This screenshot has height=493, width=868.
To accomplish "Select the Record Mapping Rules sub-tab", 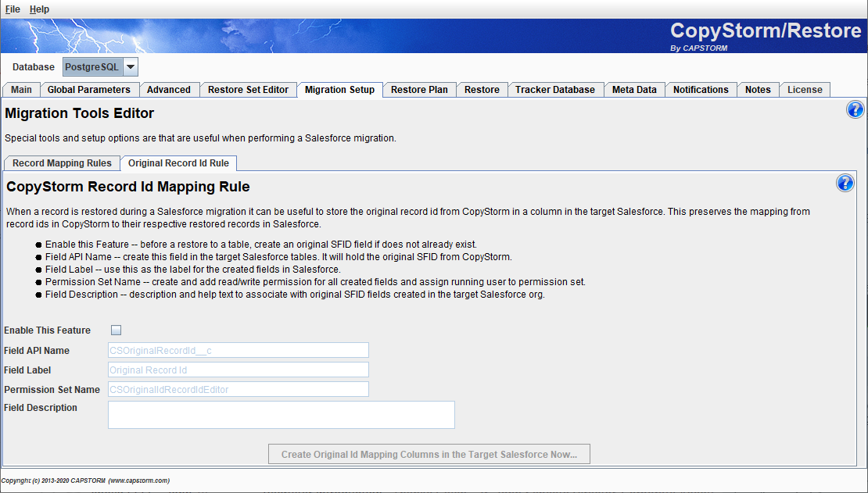I will click(62, 163).
